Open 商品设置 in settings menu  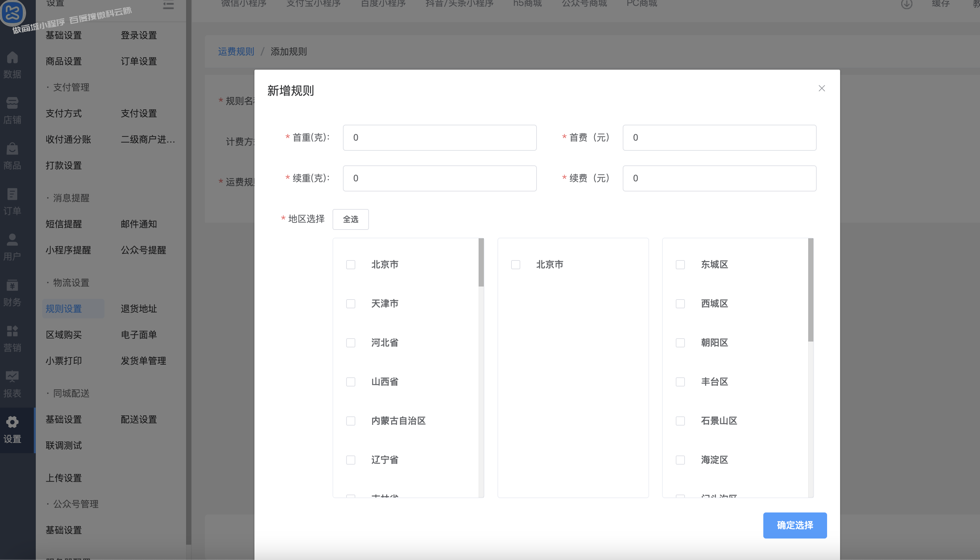(64, 62)
